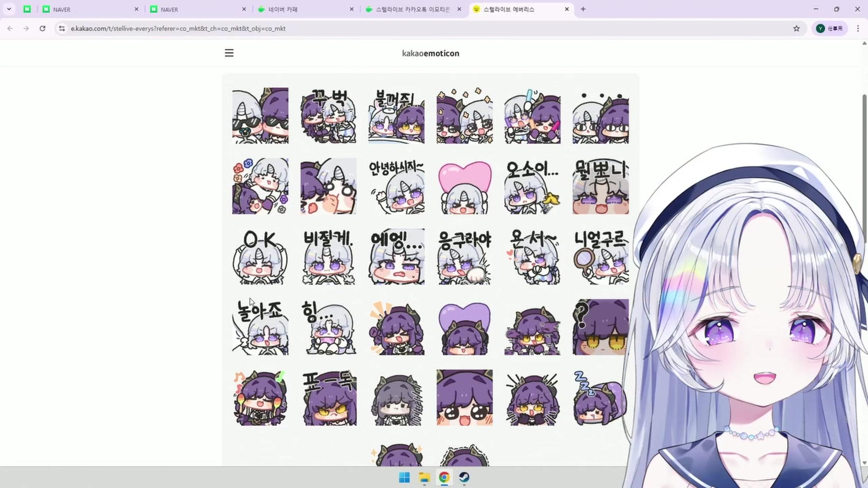Select the 오소이... emoticon
Screen dimensions: 868x488
pos(532,186)
